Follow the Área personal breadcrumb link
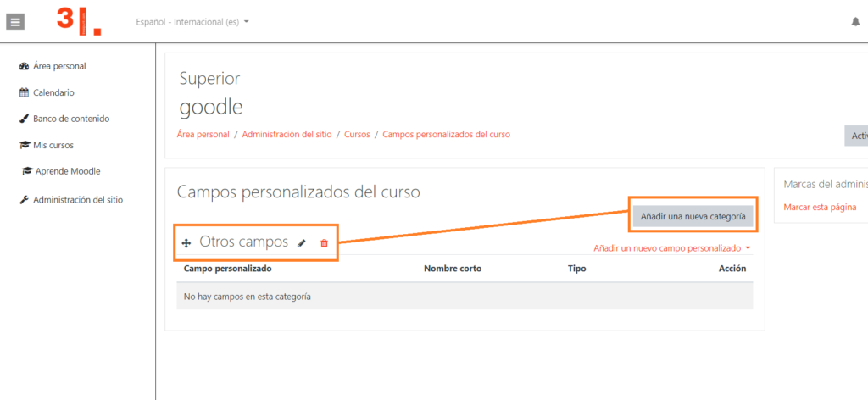Screen dimensions: 868x400 click(203, 134)
